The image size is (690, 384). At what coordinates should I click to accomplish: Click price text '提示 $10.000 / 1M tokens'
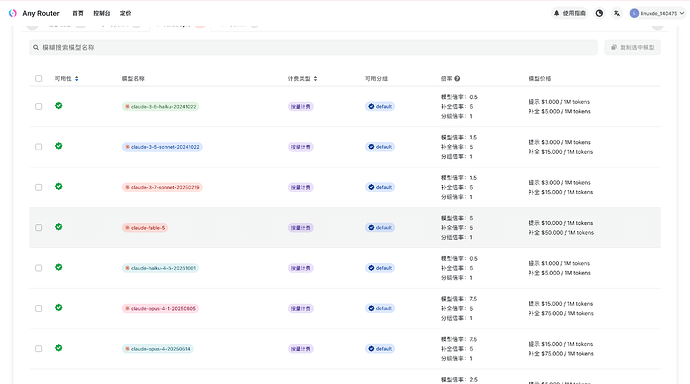tap(561, 223)
